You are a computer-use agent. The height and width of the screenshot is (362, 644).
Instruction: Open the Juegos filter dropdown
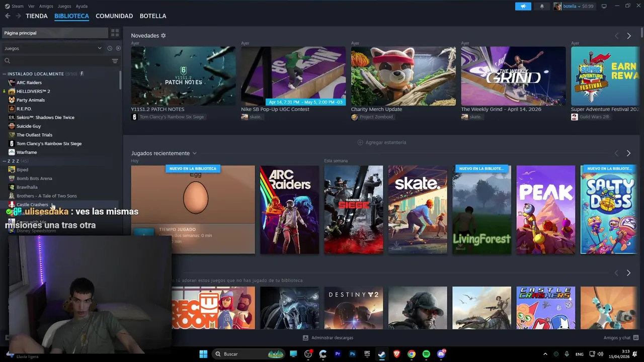coord(52,48)
